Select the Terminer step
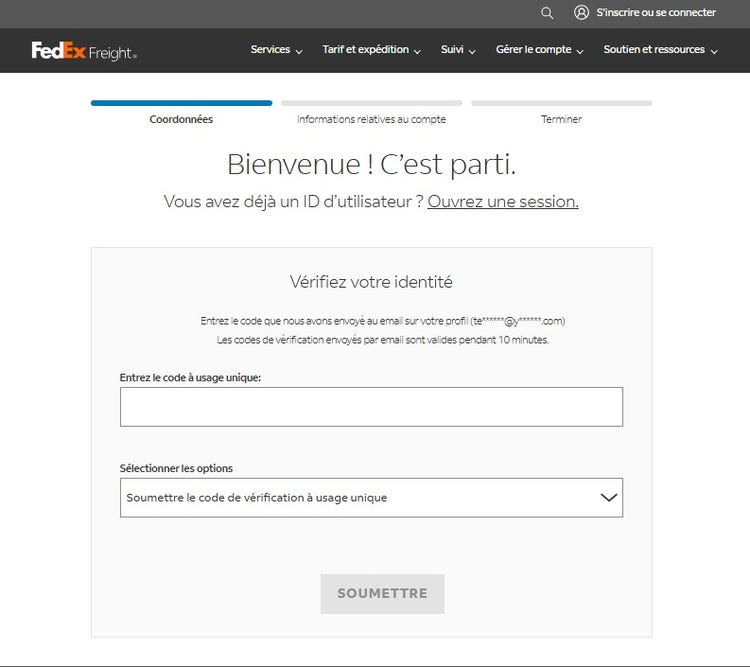The width and height of the screenshot is (750, 667). tap(561, 119)
